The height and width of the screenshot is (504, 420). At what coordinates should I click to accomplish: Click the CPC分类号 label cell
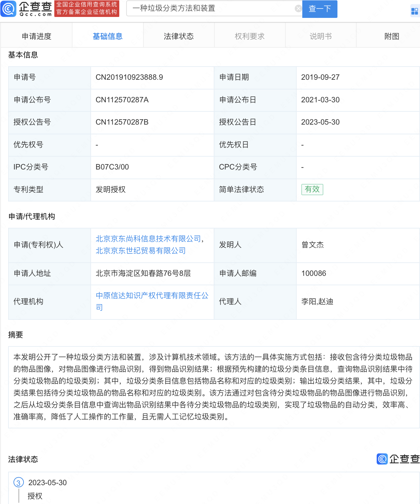click(255, 167)
